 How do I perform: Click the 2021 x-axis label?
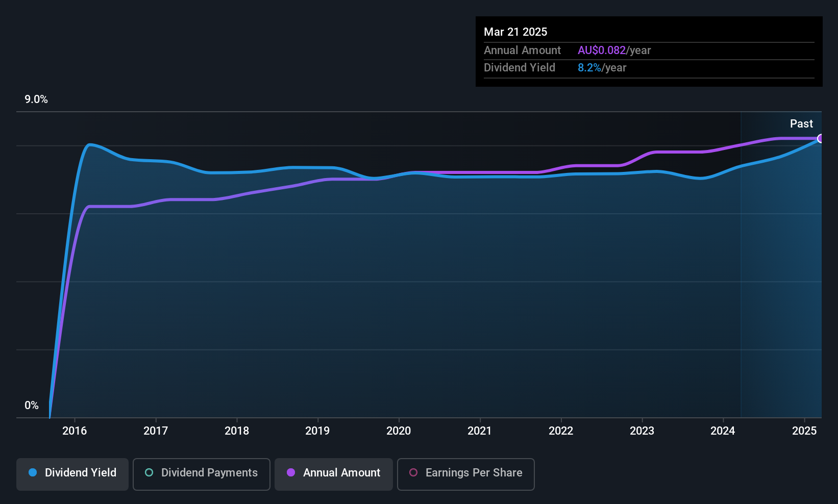(x=480, y=431)
